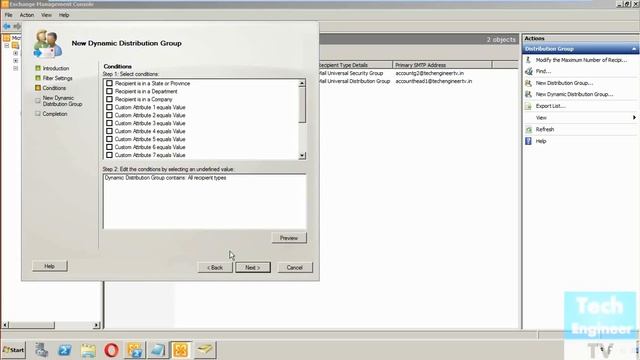
Task: Expand the View submenu arrow
Action: [x=634, y=118]
